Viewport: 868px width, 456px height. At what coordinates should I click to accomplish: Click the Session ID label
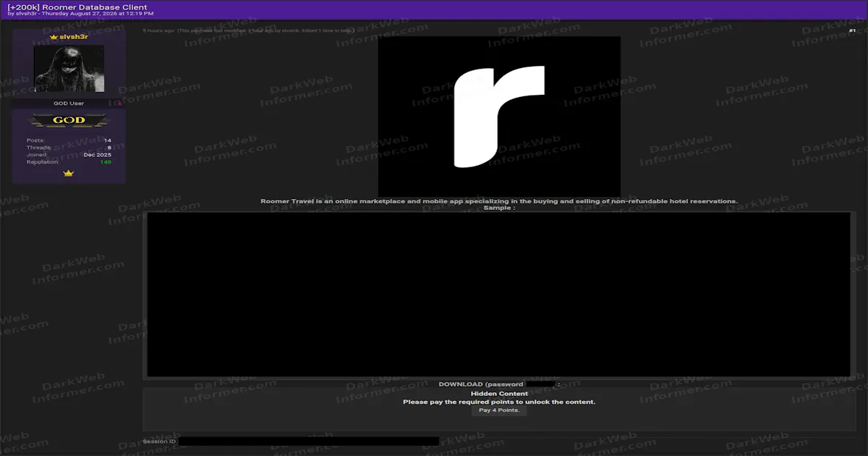pyautogui.click(x=159, y=441)
